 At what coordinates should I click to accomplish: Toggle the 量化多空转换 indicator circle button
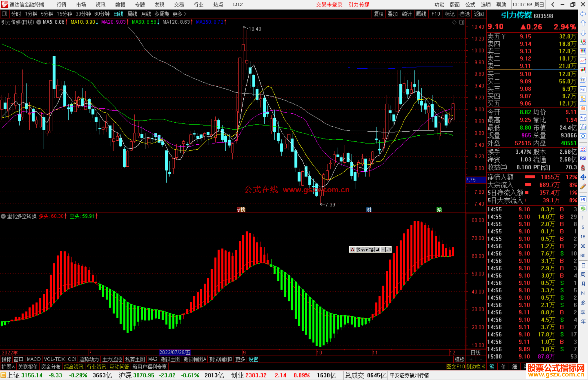(3, 216)
